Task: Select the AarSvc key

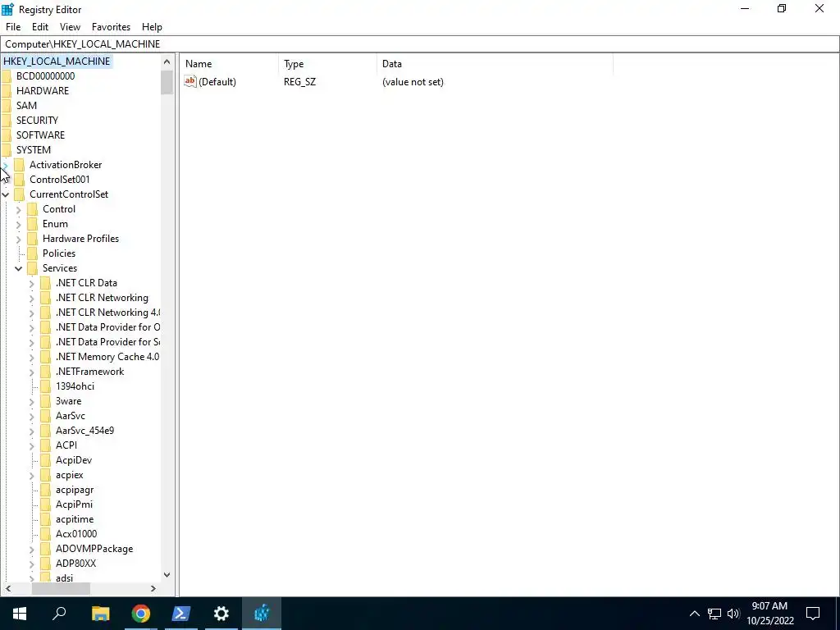Action: [x=71, y=416]
